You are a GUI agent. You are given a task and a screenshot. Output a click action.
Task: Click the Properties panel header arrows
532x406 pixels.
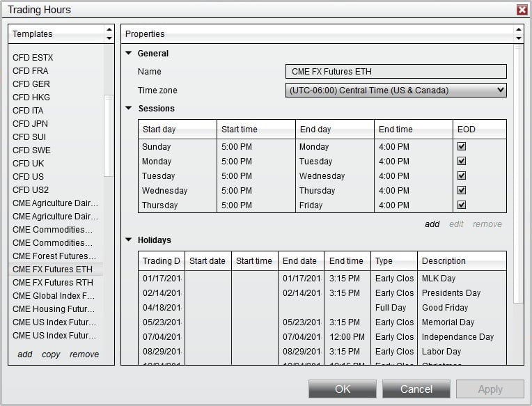[517, 33]
